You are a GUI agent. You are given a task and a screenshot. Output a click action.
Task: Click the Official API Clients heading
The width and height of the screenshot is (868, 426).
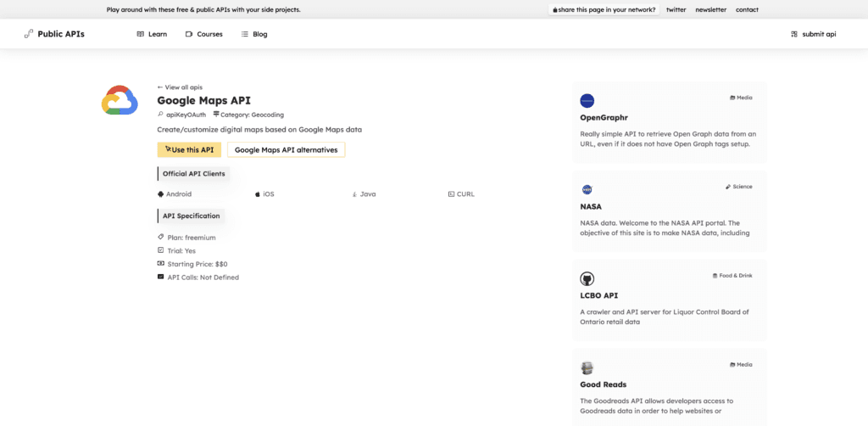tap(194, 173)
